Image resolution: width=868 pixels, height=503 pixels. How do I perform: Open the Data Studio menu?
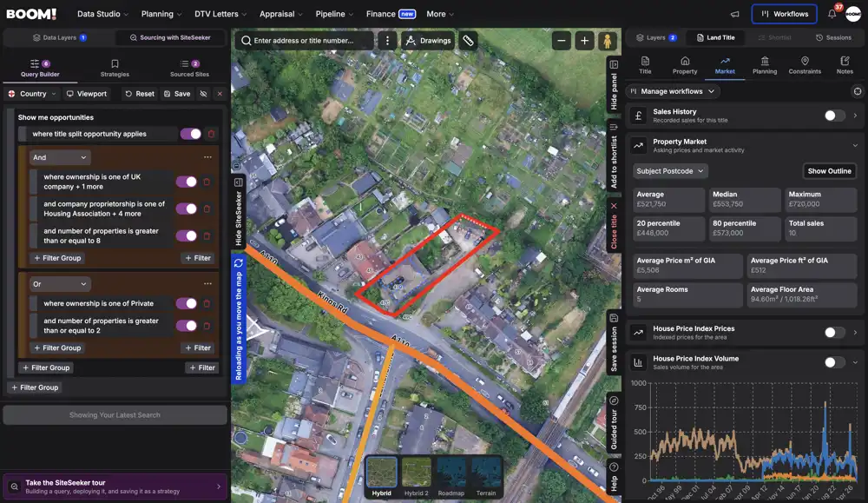point(102,14)
